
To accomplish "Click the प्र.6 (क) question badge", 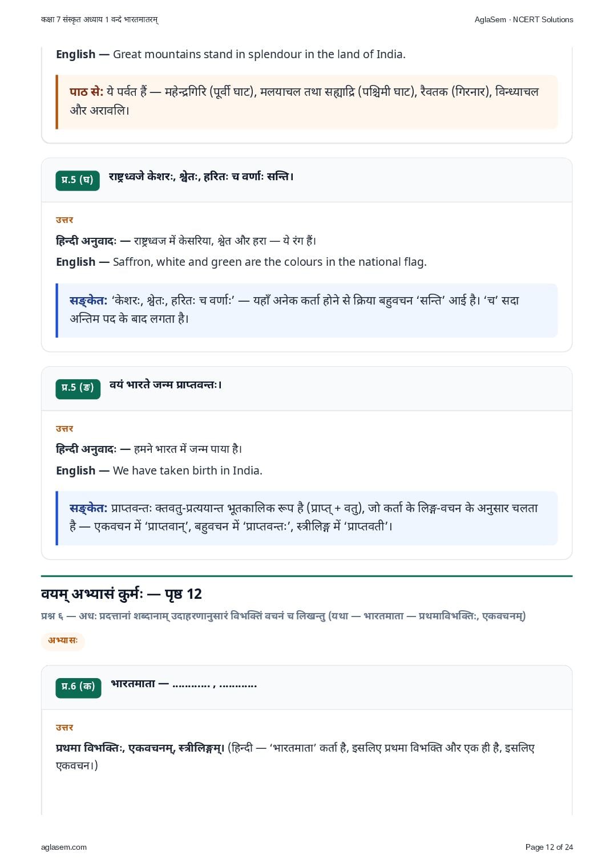I will point(78,687).
